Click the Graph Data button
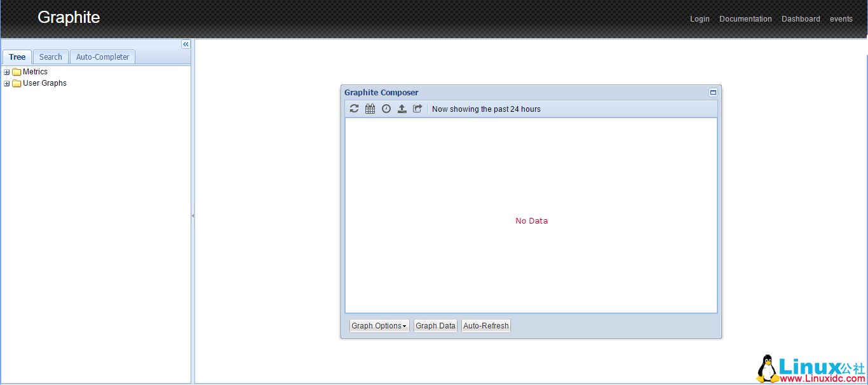 [435, 326]
